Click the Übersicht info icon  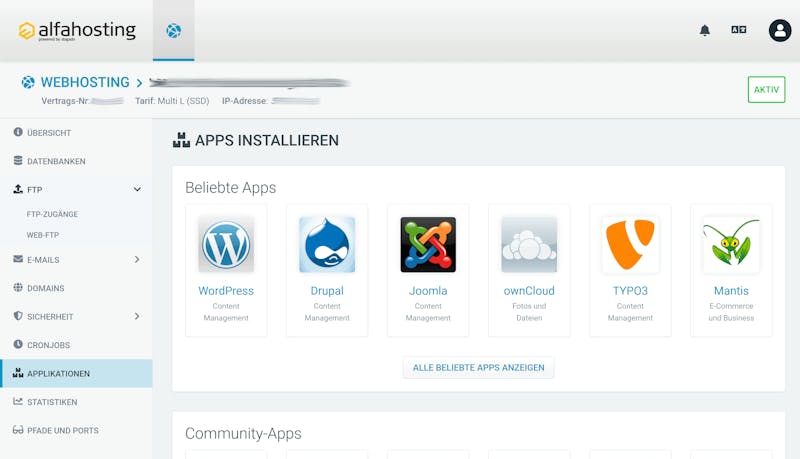click(x=18, y=132)
